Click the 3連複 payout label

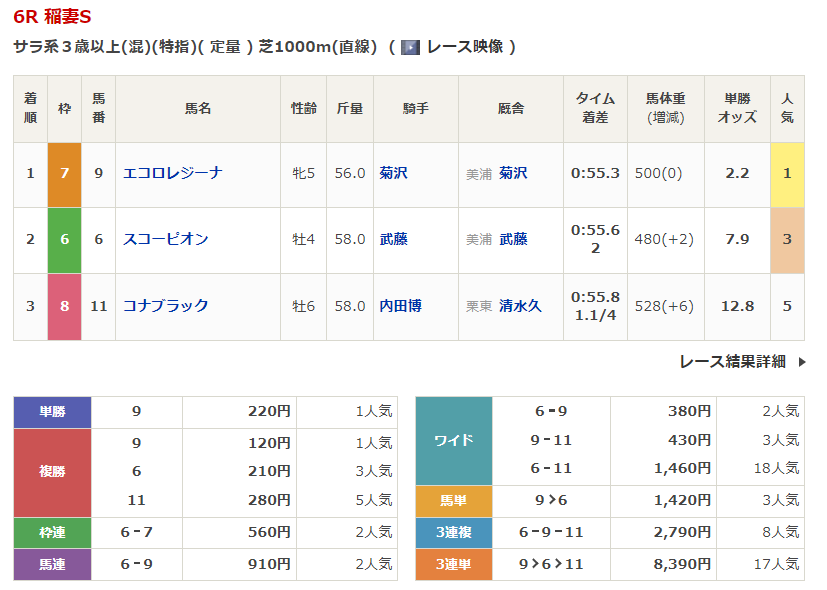(454, 533)
